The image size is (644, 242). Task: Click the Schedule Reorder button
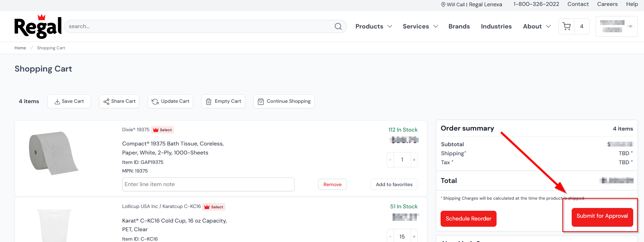[468, 219]
